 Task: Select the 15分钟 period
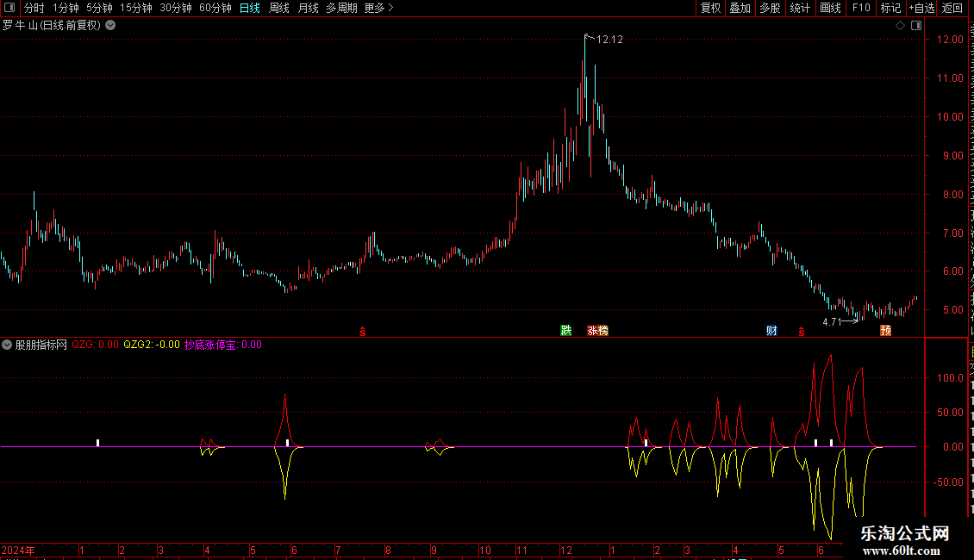coord(136,8)
